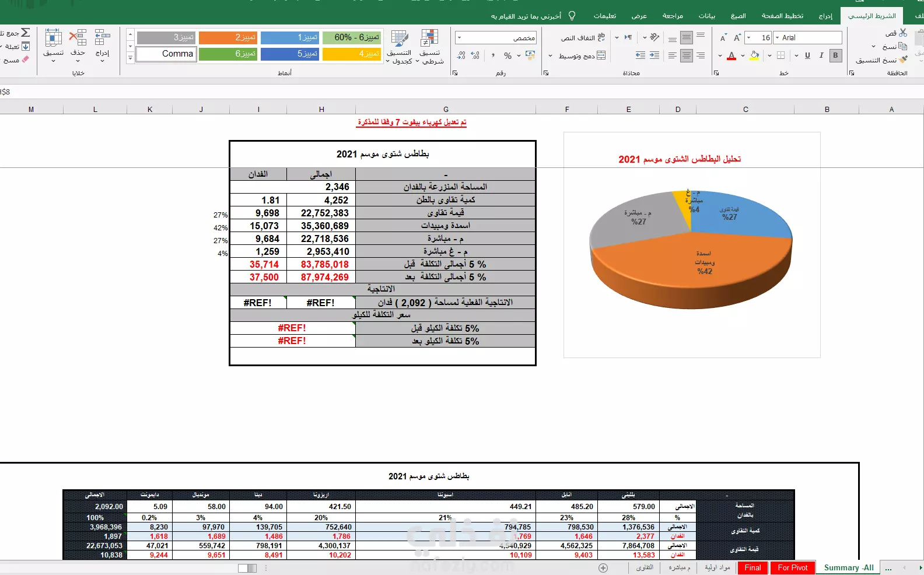
Task: Open Conditional Formatting (تنسيق شرطي)
Action: [x=430, y=47]
